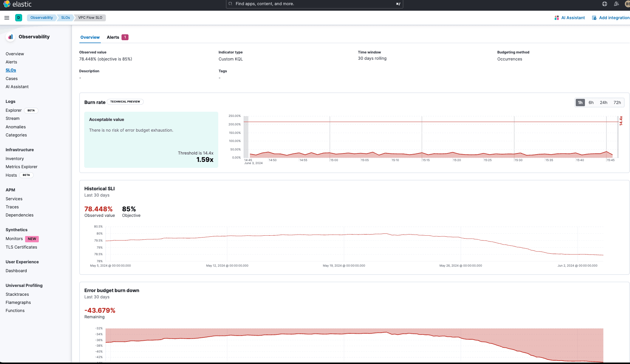Switch burn rate window to 24h
630x364 pixels.
(x=603, y=103)
